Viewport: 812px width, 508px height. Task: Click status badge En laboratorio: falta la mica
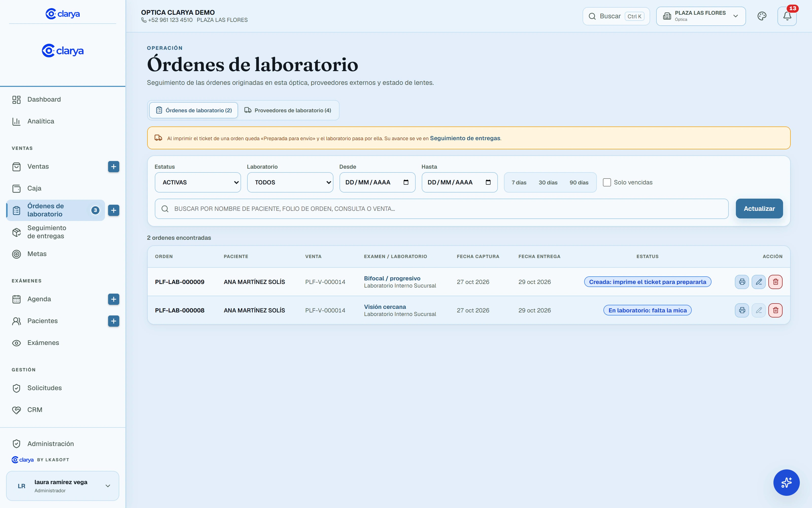click(x=648, y=310)
